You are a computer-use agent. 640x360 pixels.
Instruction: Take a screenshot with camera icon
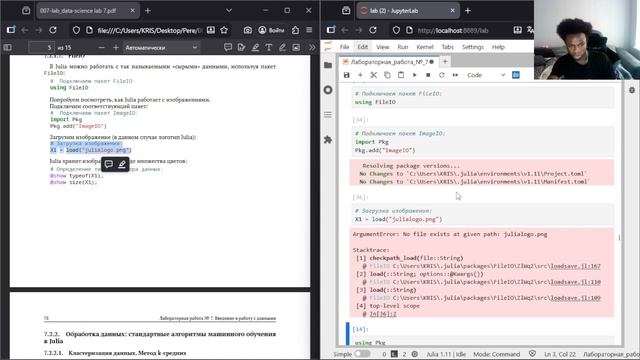(x=248, y=30)
